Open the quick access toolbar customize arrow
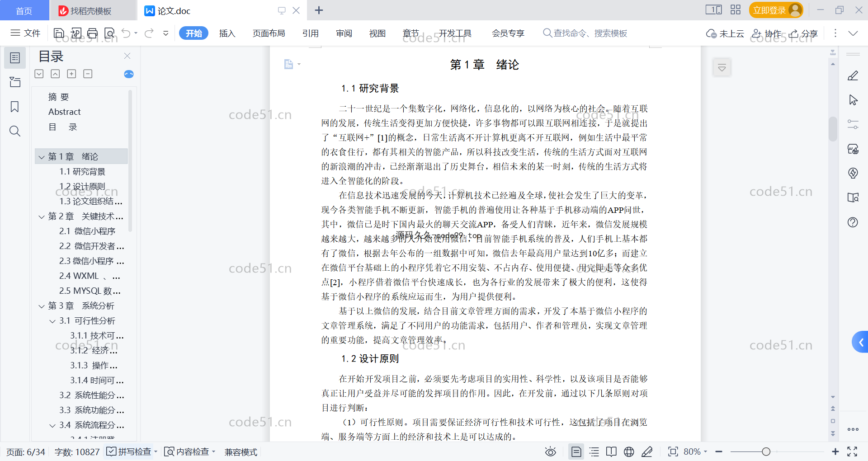Viewport: 868px width, 461px height. [x=166, y=33]
